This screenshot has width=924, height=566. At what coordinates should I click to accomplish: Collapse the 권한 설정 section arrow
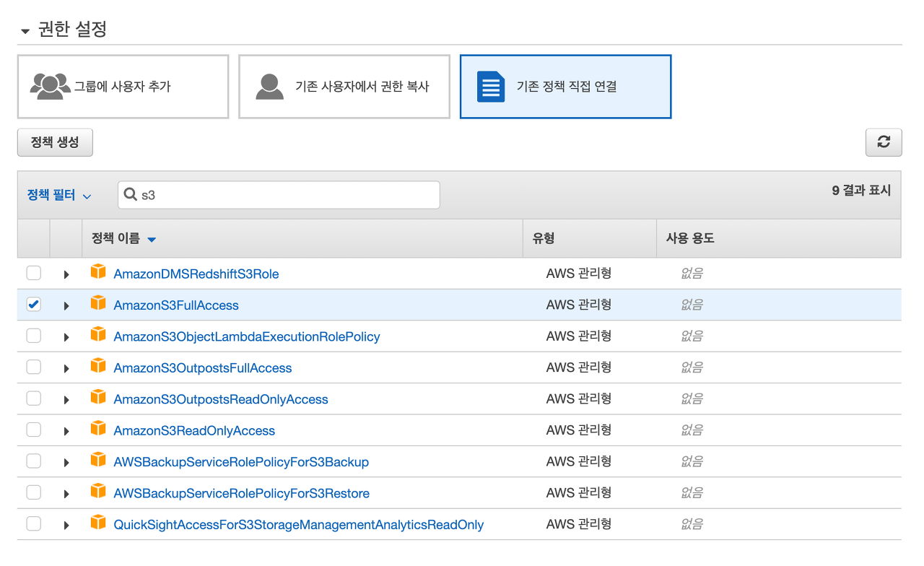point(25,31)
